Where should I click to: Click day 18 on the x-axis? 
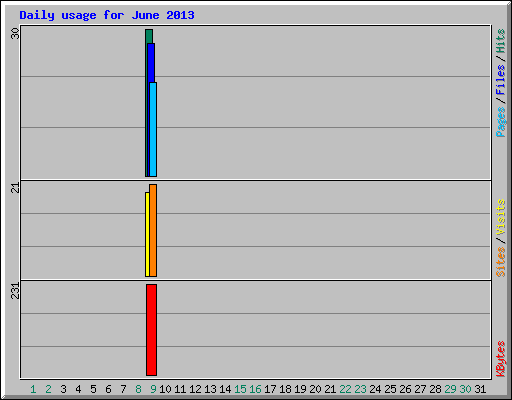pyautogui.click(x=285, y=389)
